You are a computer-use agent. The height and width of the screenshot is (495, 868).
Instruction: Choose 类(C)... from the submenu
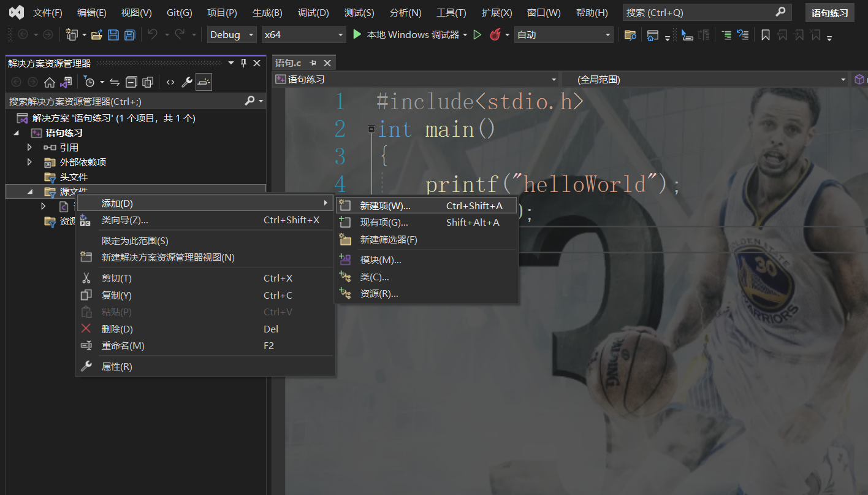tap(426, 277)
